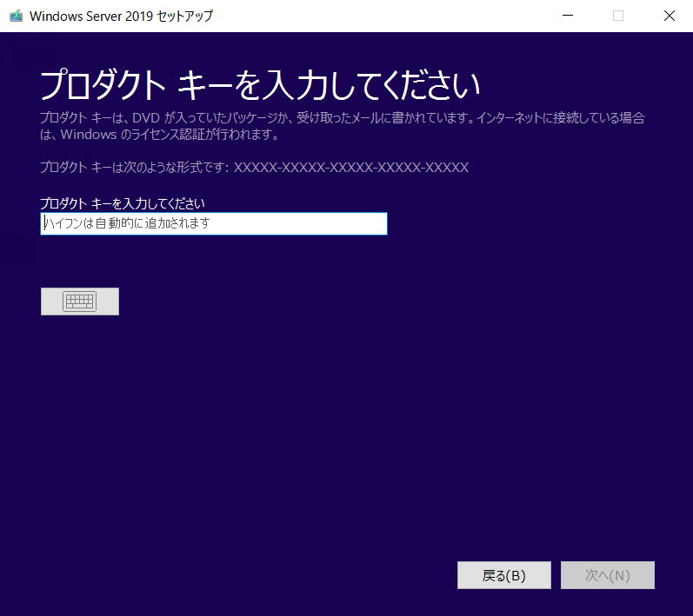Screen dimensions: 693x616
Task: Click the word DVD in the description
Action: (146, 118)
